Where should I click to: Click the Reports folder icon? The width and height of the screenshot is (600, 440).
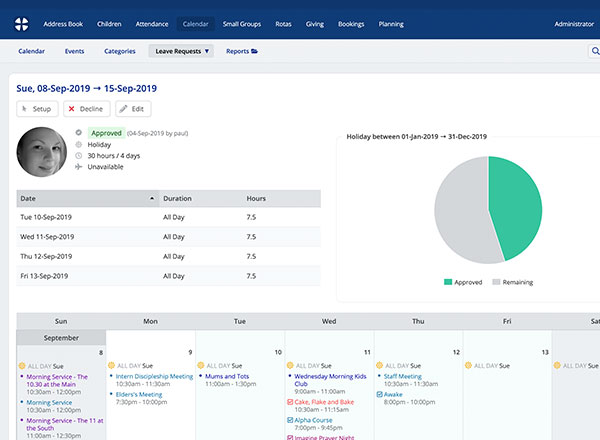(254, 51)
